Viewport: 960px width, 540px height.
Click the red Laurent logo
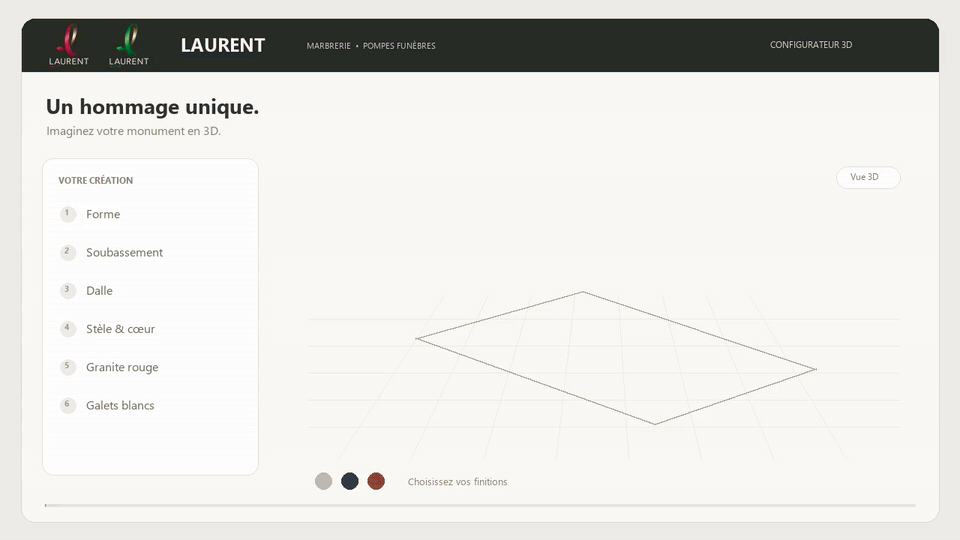click(69, 45)
